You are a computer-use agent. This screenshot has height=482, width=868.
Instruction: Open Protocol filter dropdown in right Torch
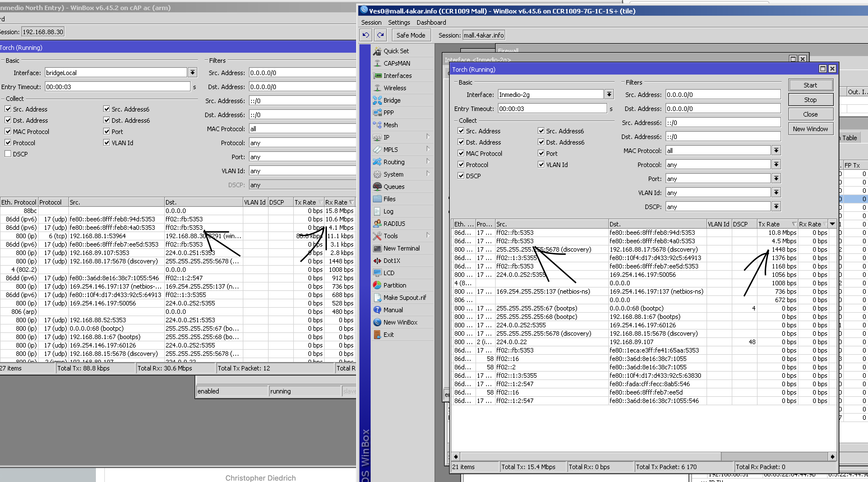point(776,164)
